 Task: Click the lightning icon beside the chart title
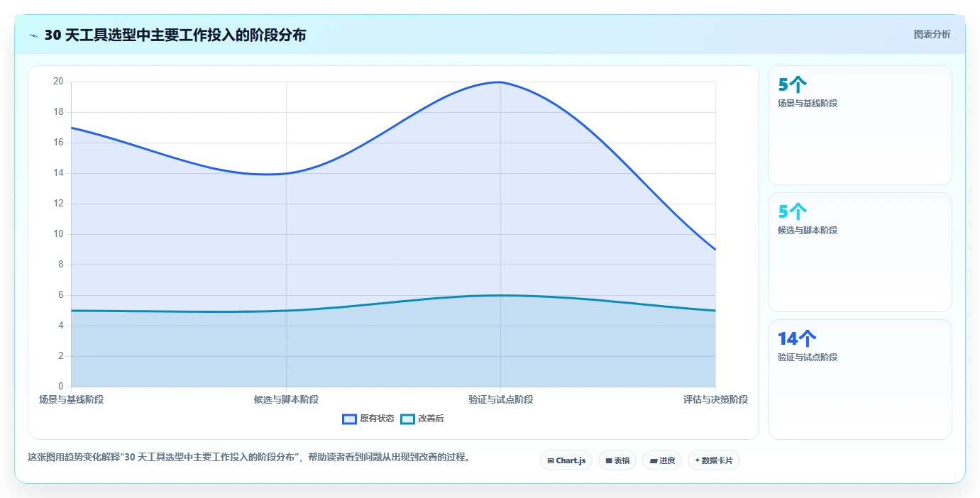(34, 35)
